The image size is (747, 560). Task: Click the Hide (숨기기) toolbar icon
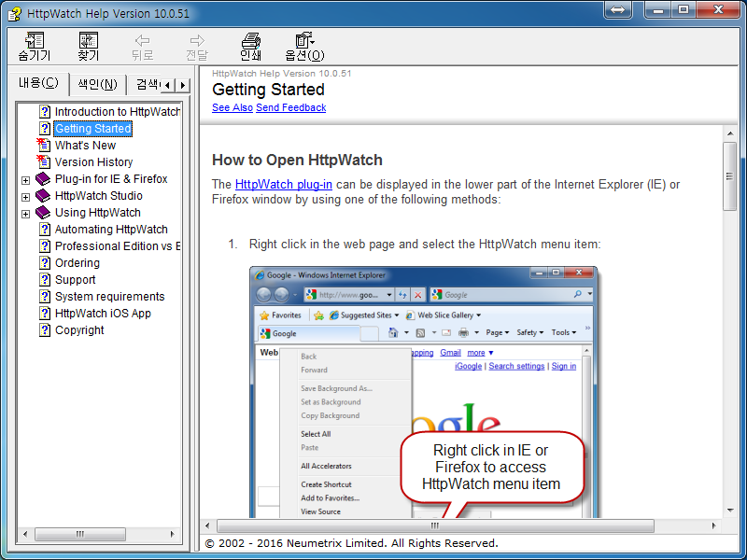(35, 40)
